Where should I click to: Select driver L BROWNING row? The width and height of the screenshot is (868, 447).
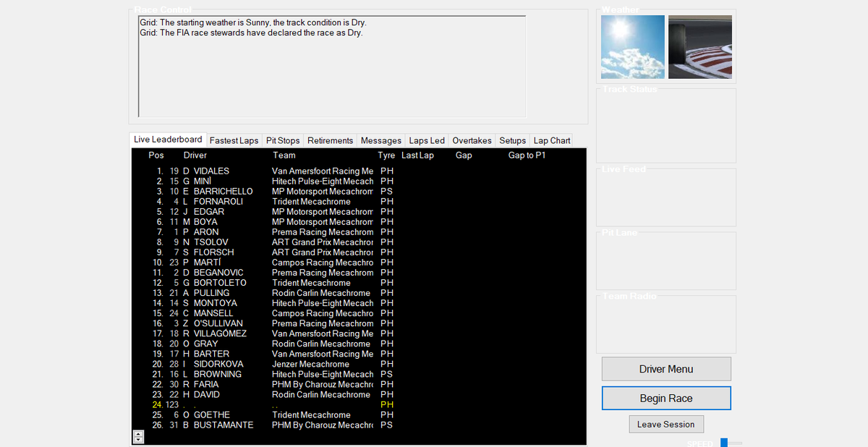click(x=359, y=373)
